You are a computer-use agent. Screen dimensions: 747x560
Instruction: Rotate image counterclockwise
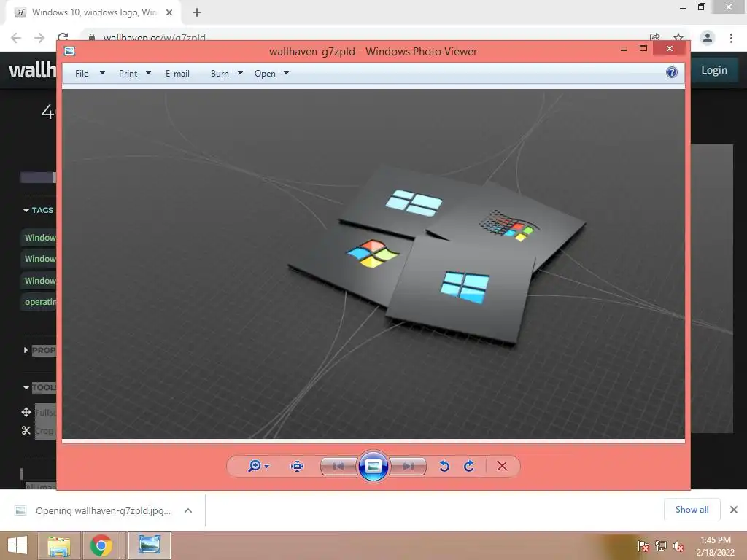coord(444,466)
